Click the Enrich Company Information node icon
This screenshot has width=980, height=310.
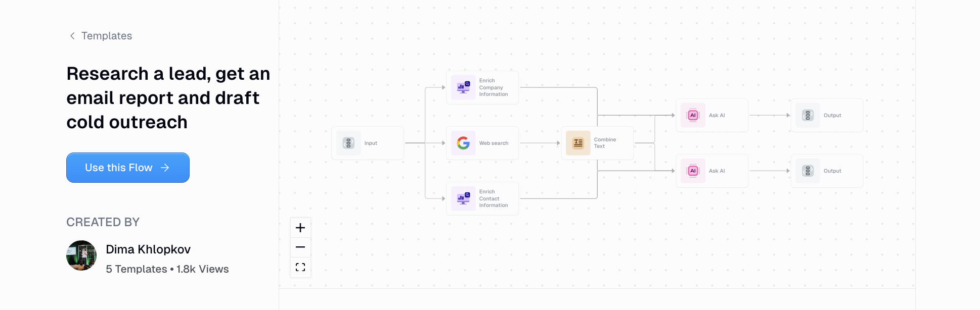pyautogui.click(x=463, y=87)
